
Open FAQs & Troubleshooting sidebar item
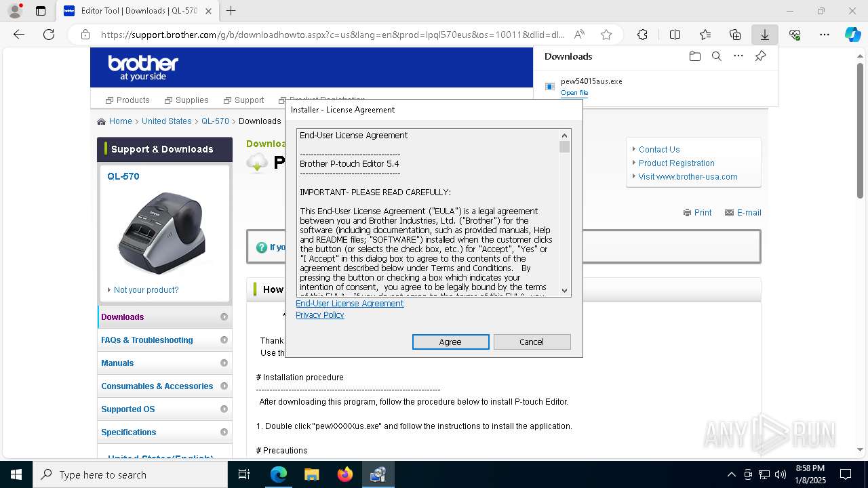tap(165, 340)
